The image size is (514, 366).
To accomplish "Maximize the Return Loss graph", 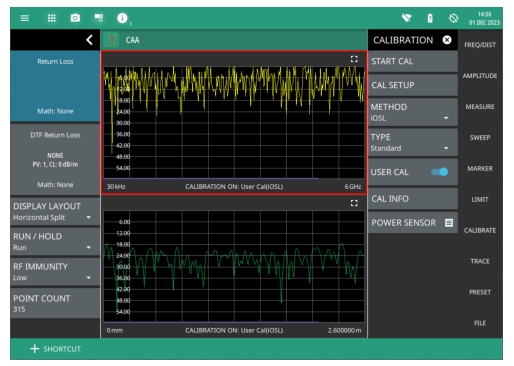I will click(354, 59).
